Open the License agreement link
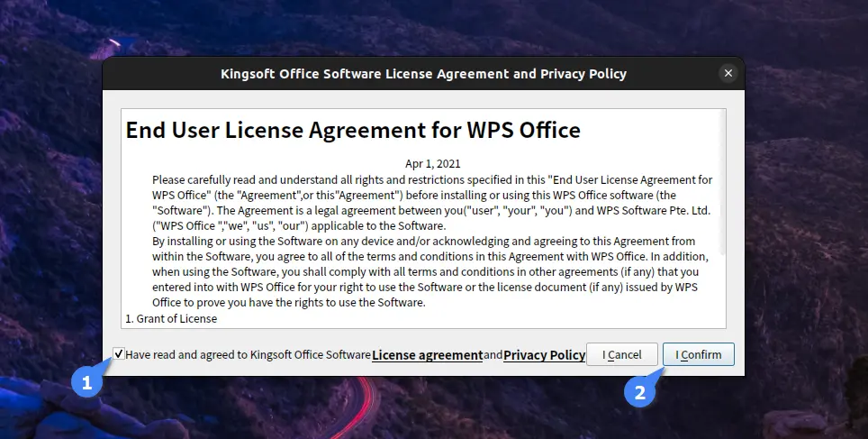Image resolution: width=868 pixels, height=439 pixels. point(428,355)
